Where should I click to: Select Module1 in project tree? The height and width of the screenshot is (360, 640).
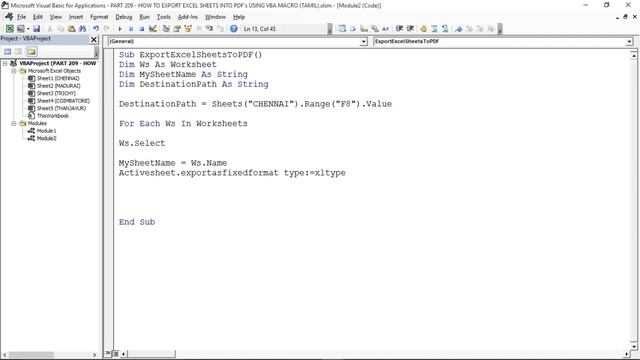(x=47, y=131)
